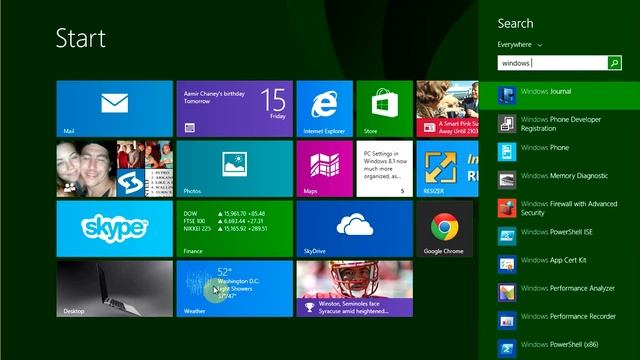
Task: Launch the Resizer app tile
Action: [447, 169]
